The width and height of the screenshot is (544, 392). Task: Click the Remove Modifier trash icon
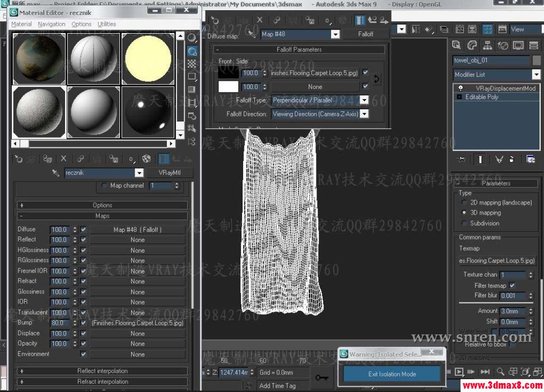512,159
